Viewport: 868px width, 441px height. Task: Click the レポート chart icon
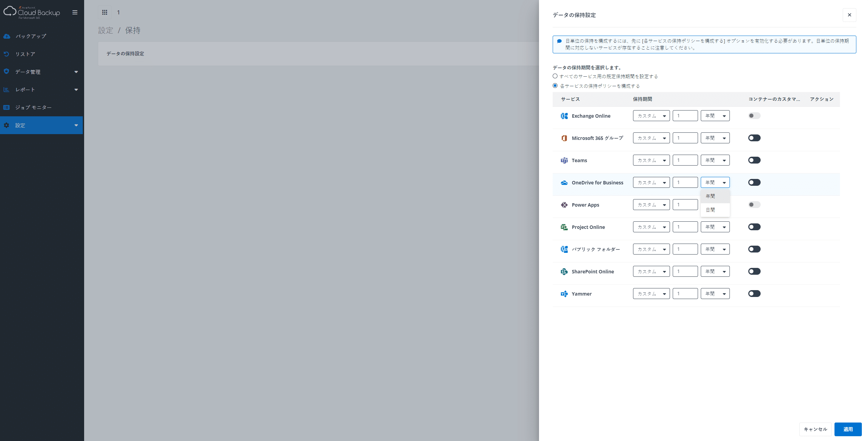coord(6,90)
